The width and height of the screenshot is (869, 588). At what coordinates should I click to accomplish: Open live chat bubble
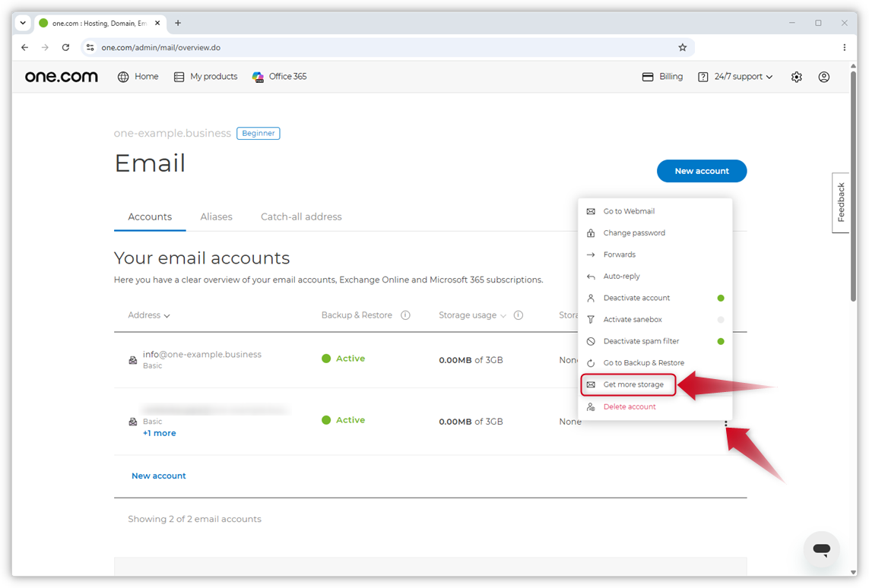pos(821,549)
